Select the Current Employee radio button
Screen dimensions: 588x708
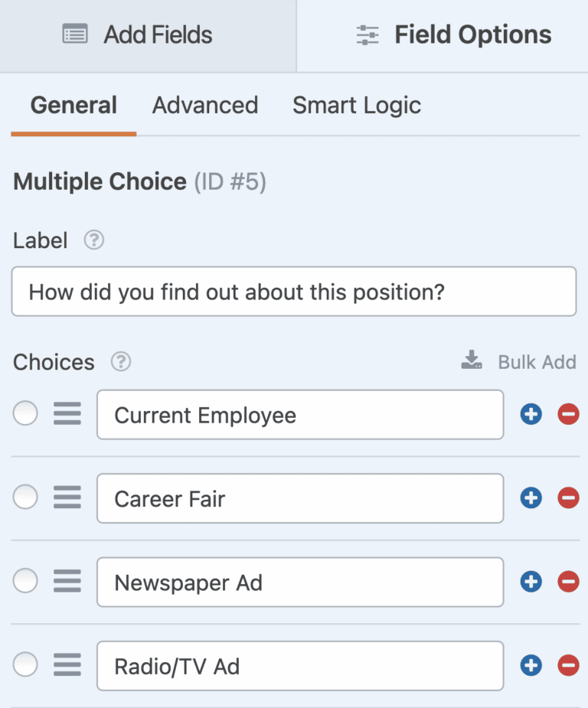click(x=25, y=413)
